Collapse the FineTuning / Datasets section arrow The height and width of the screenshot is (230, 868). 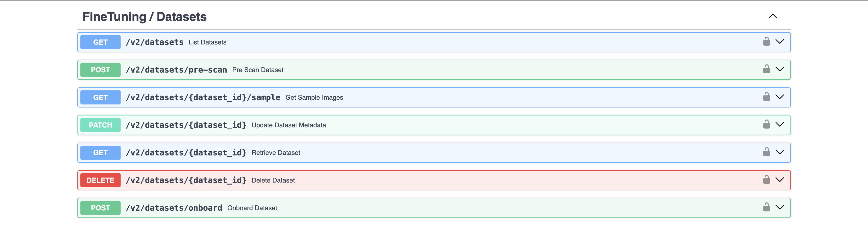point(772,16)
